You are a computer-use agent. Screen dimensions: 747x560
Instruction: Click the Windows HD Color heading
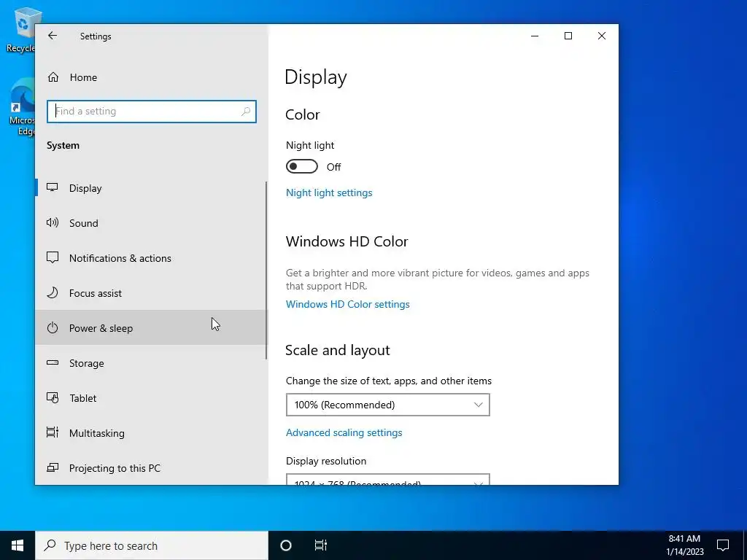click(x=347, y=241)
